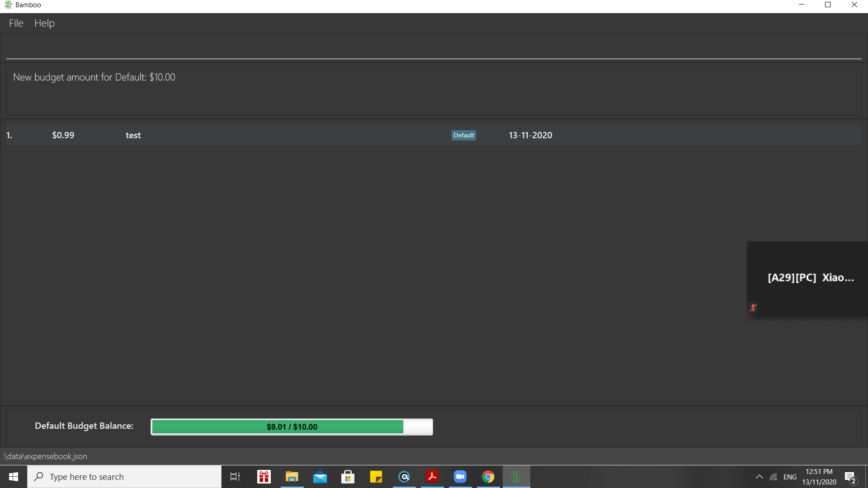868x488 pixels.
Task: Switch to Zoom from taskbar
Action: [x=460, y=477]
